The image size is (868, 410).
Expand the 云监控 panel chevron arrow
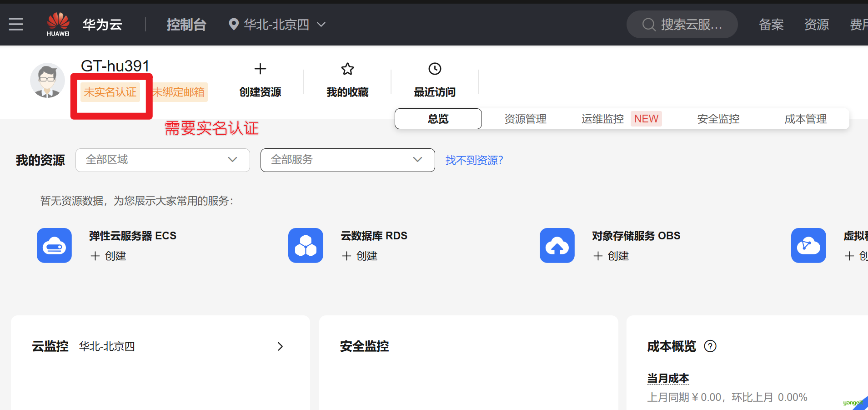coord(280,347)
